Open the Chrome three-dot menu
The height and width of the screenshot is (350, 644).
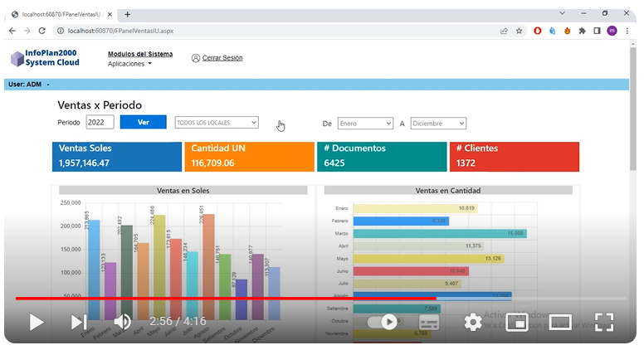(627, 31)
